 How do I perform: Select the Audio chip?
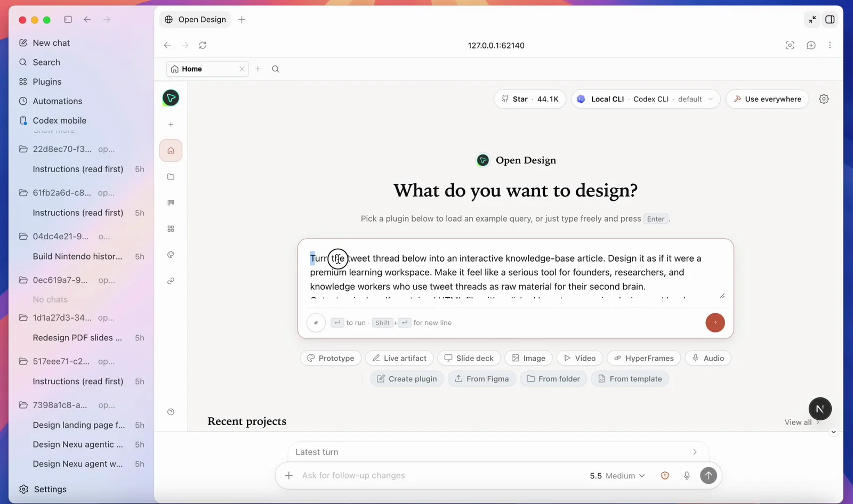[708, 358]
